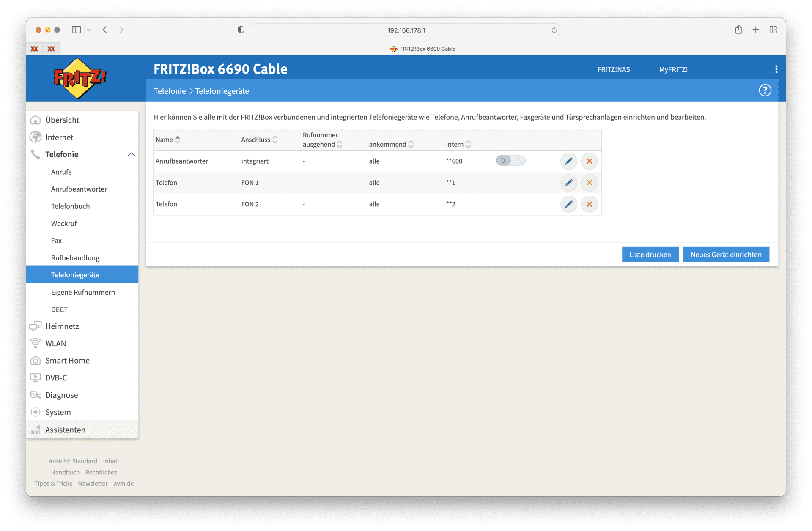Open the three-dot options menu
This screenshot has width=812, height=531.
point(776,69)
